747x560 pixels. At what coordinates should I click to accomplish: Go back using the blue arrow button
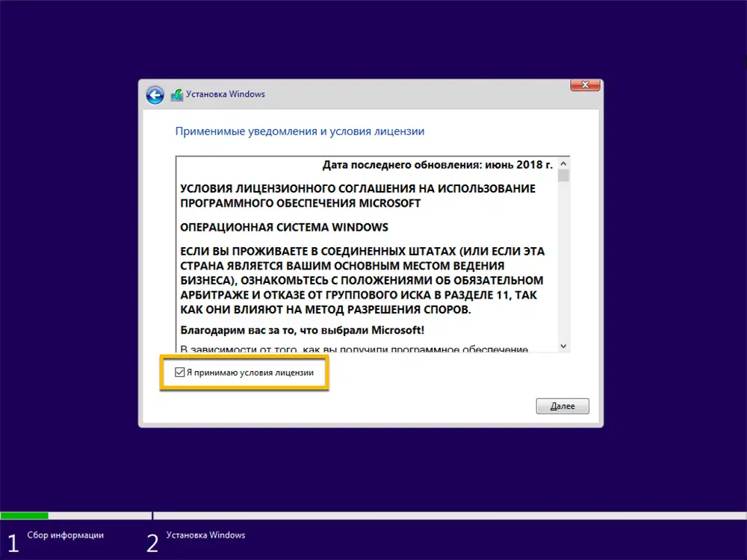point(155,95)
